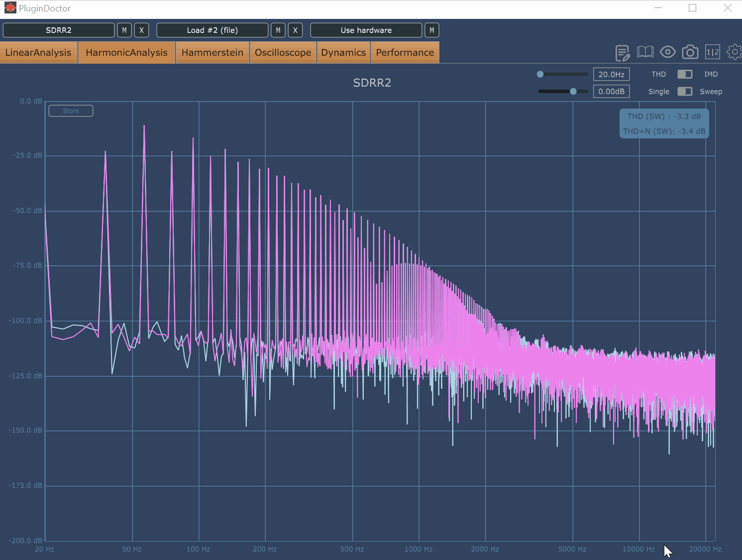
Task: Remove the SDRR2 plugin with X
Action: click(x=141, y=30)
